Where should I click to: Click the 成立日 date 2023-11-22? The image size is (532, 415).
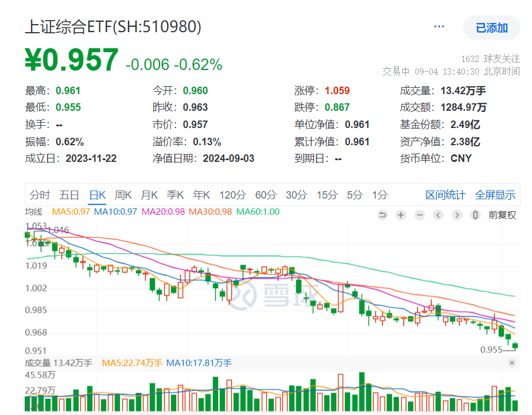click(x=91, y=158)
